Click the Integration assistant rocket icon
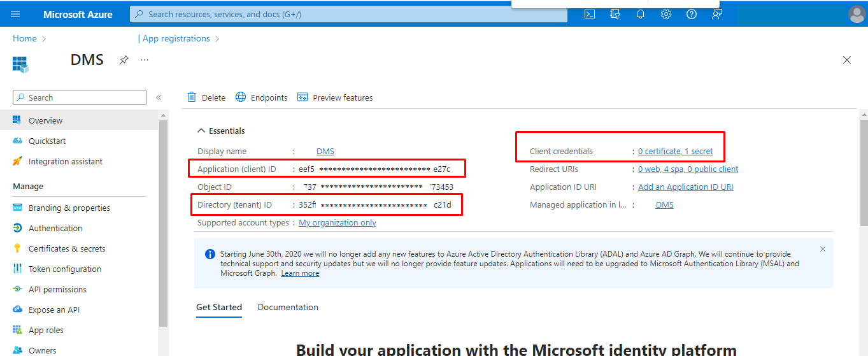868x356 pixels. pos(17,161)
